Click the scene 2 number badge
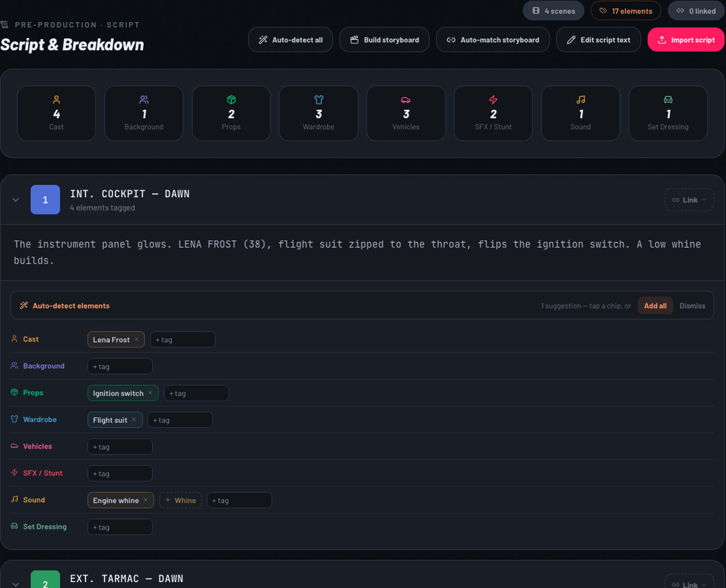 [45, 580]
